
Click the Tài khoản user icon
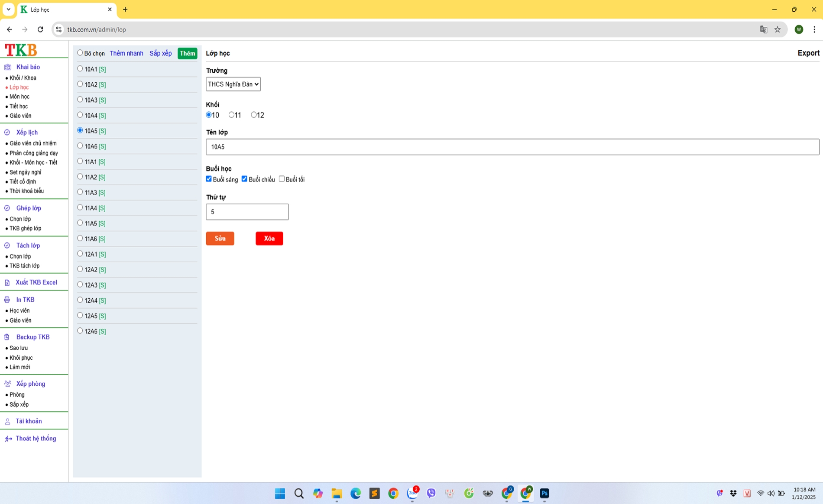pyautogui.click(x=7, y=421)
